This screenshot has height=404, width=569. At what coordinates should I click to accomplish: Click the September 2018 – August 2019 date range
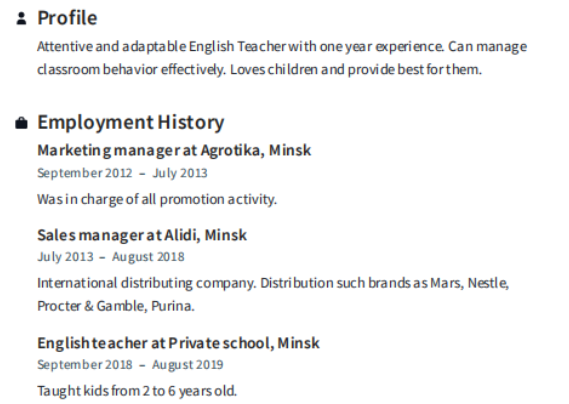[130, 365]
